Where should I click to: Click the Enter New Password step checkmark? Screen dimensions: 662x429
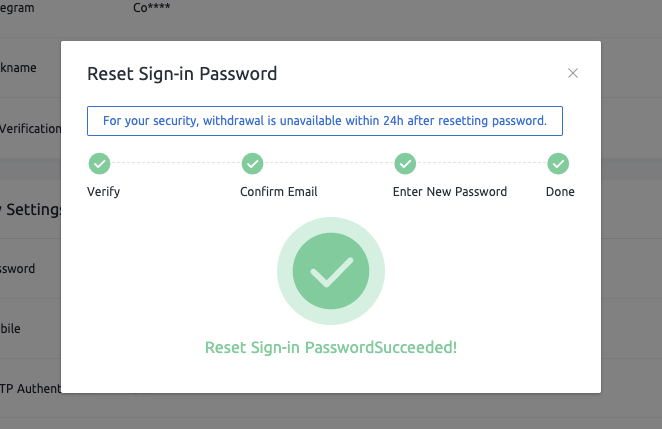click(x=405, y=163)
